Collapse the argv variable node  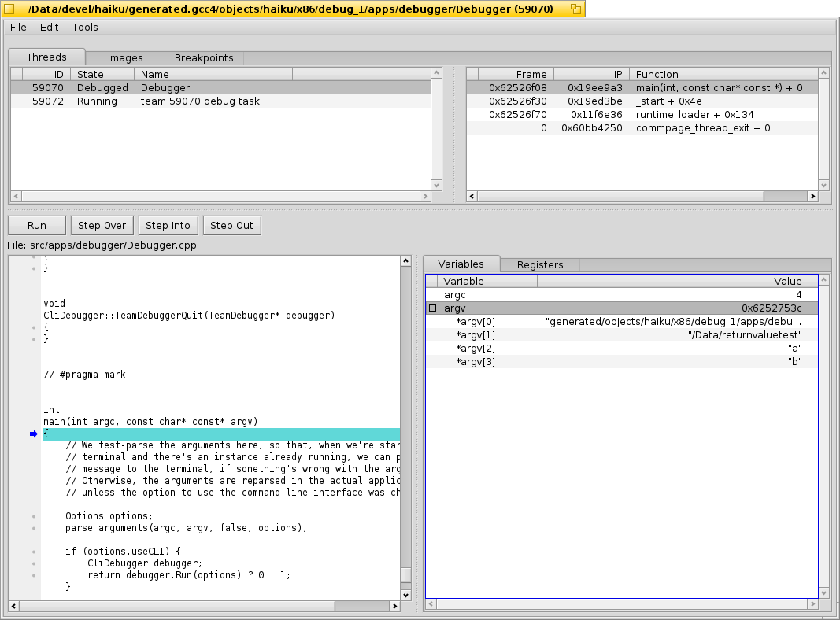point(433,308)
